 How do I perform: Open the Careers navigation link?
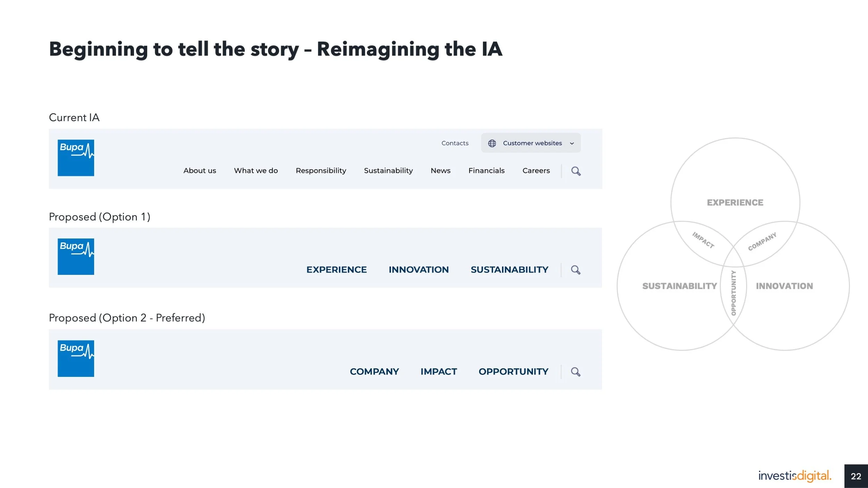point(536,171)
